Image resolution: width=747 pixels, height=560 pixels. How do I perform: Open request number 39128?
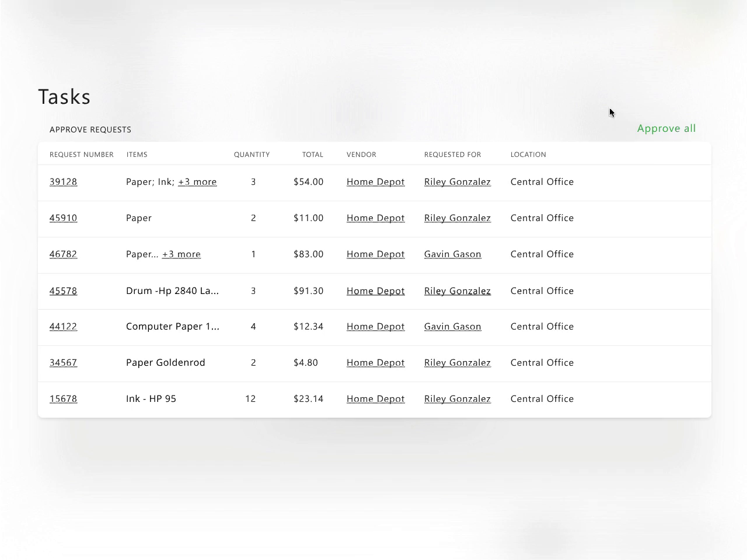63,181
